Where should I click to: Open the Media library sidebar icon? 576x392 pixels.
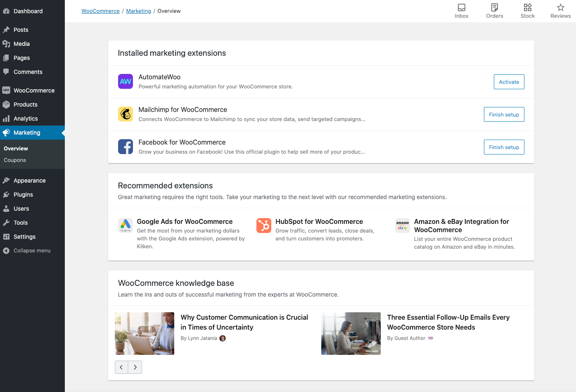coord(7,44)
